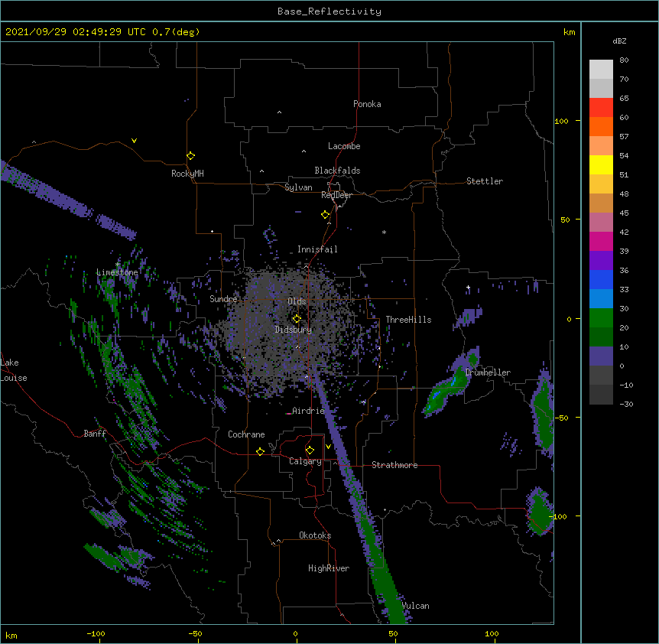Click the asterisk marker east of Innisfail
The height and width of the screenshot is (644, 659).
(384, 232)
